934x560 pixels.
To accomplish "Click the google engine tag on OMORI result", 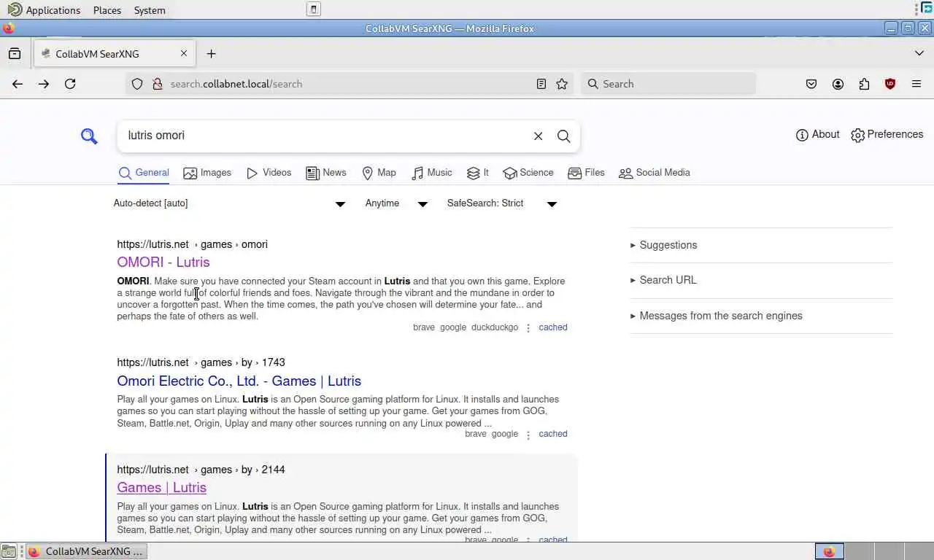I will click(453, 327).
